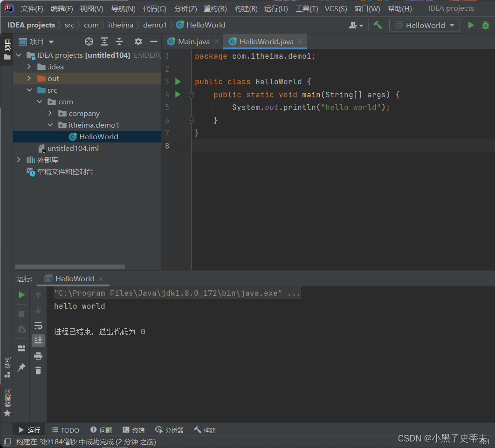
Task: Open the 工具(T) menu
Action: 307,8
